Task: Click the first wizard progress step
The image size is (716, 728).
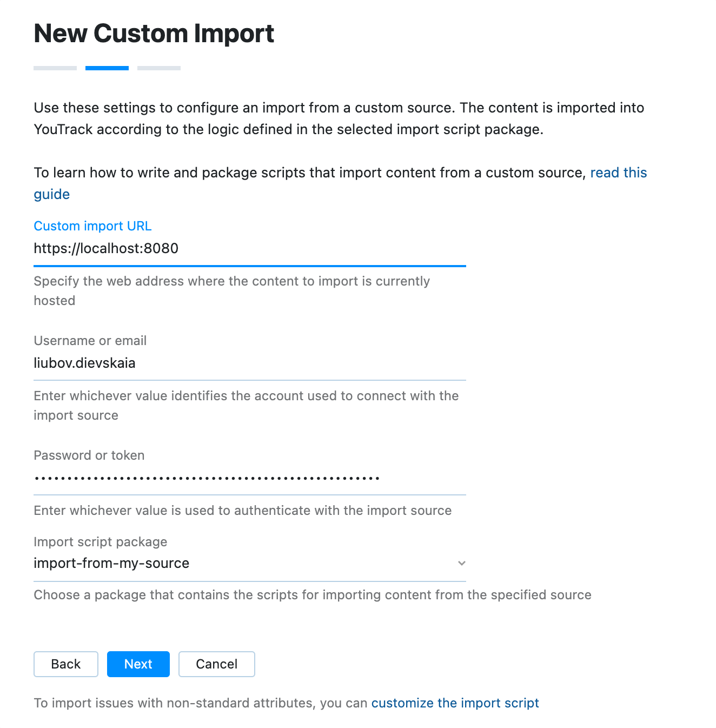Action: point(55,68)
